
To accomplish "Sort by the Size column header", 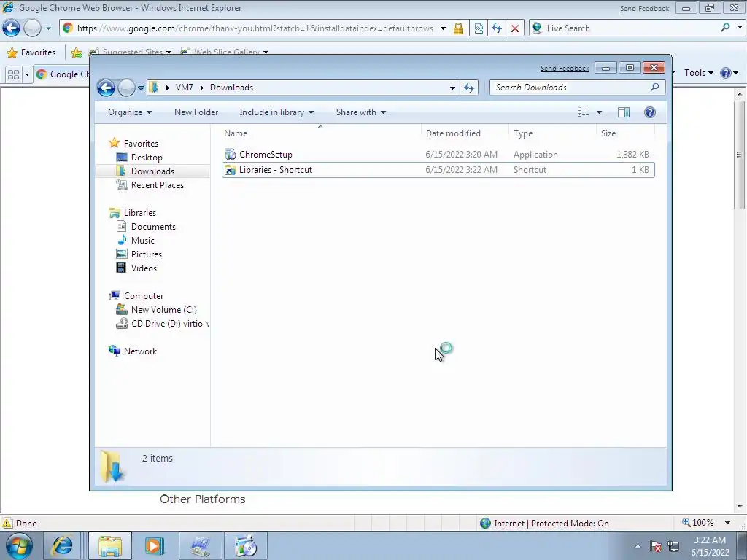I will click(x=625, y=133).
